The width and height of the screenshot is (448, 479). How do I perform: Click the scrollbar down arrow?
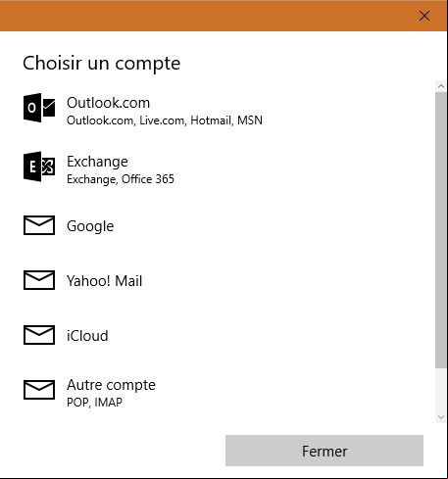point(441,417)
